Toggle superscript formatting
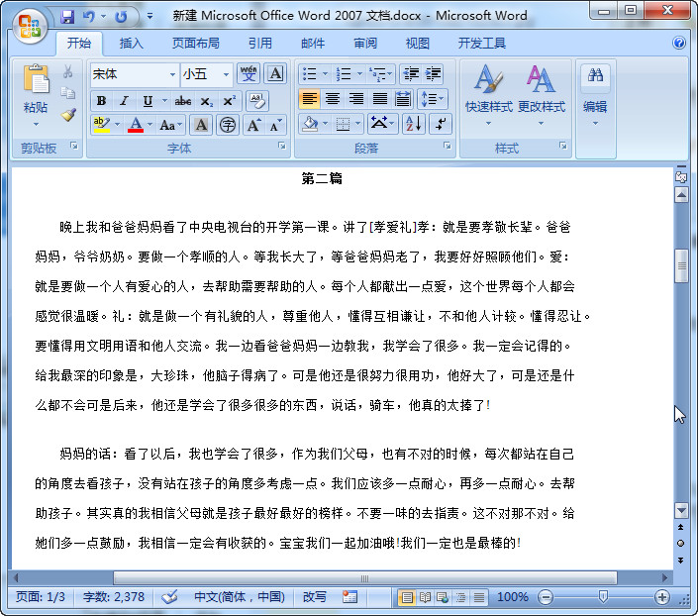The image size is (698, 616). click(x=229, y=101)
